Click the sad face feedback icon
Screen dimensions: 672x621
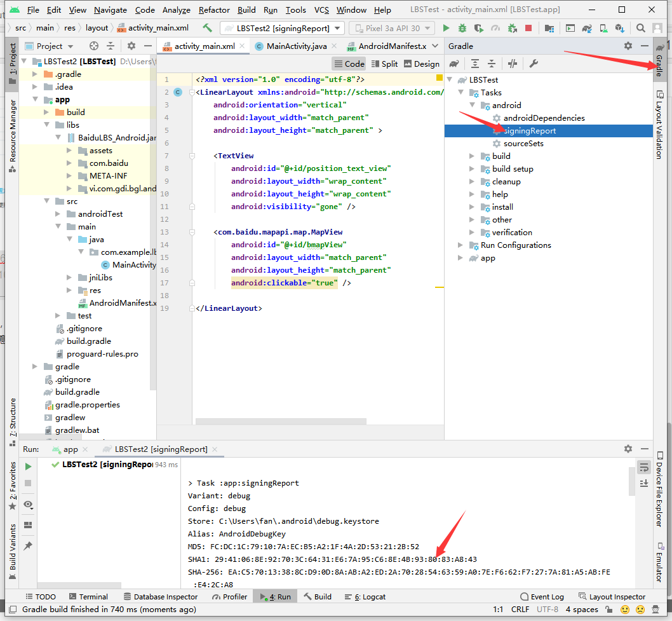click(640, 610)
